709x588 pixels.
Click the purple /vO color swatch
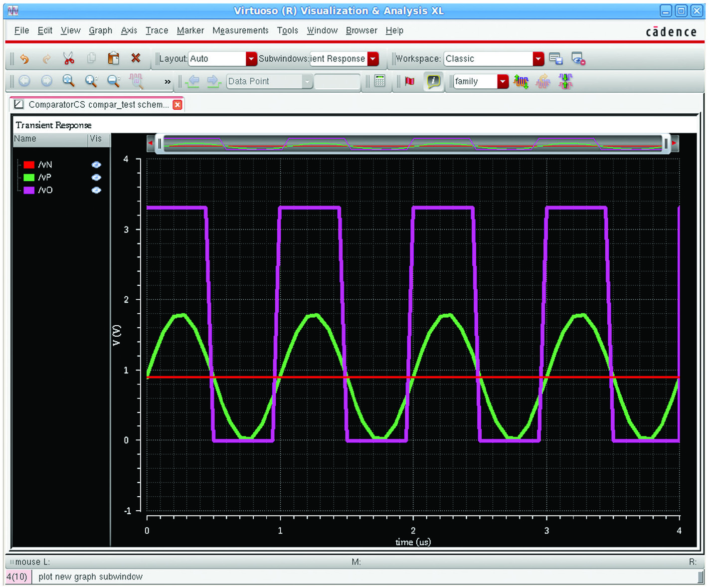(x=29, y=190)
